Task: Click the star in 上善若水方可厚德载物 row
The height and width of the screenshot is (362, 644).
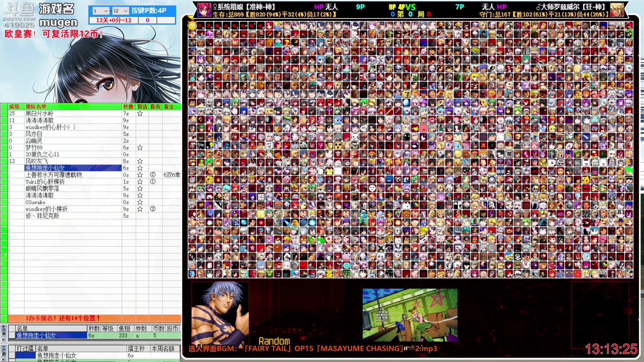Action: pos(140,175)
